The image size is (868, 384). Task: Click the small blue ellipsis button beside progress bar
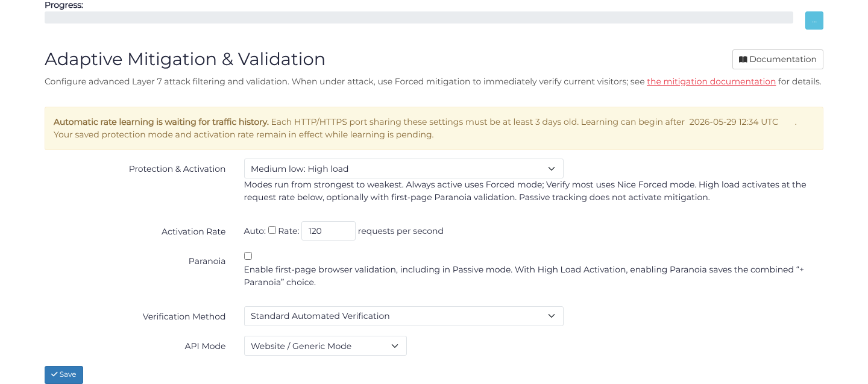point(814,20)
